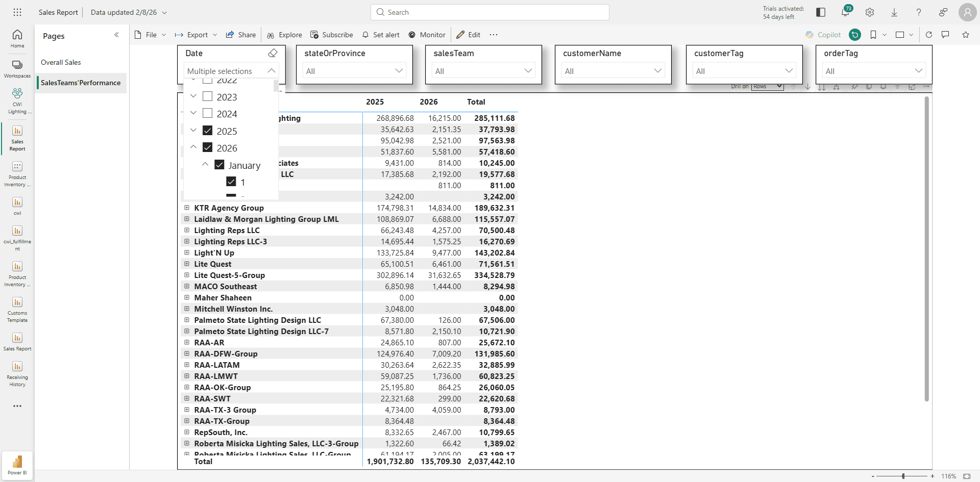Uncheck the 2026 year checkbox
This screenshot has height=482, width=980.
point(208,147)
